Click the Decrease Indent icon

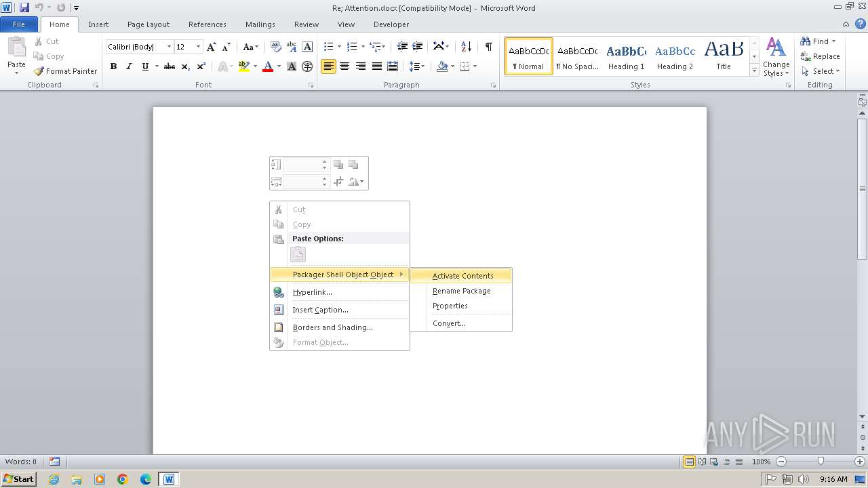tap(402, 47)
